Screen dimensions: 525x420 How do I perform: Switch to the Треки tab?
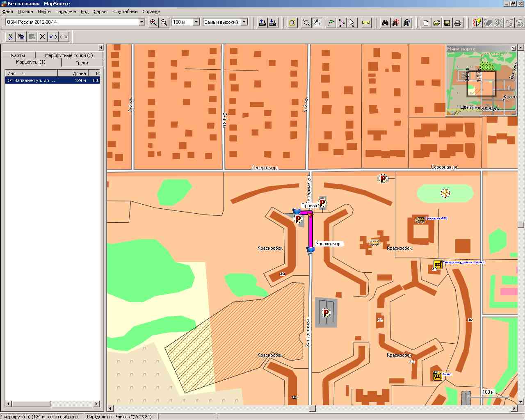(82, 63)
